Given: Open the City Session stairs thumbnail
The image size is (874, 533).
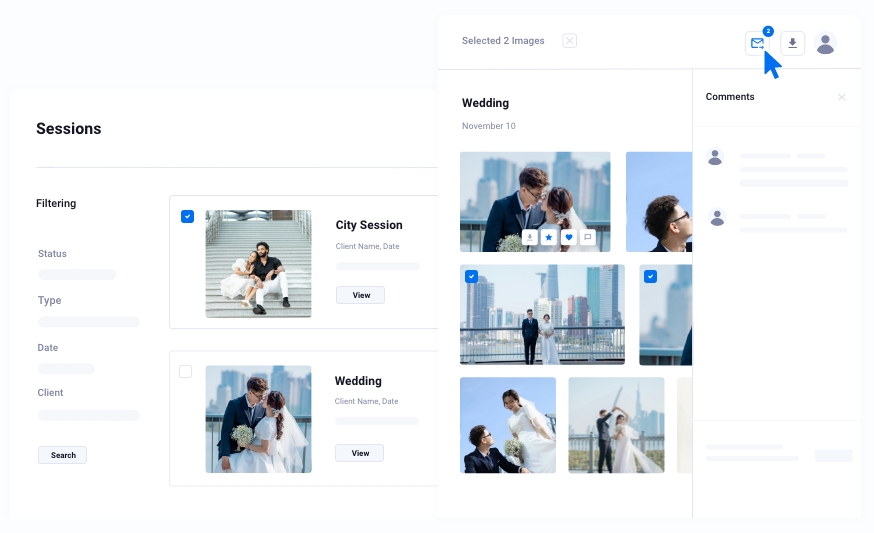Looking at the screenshot, I should (258, 264).
